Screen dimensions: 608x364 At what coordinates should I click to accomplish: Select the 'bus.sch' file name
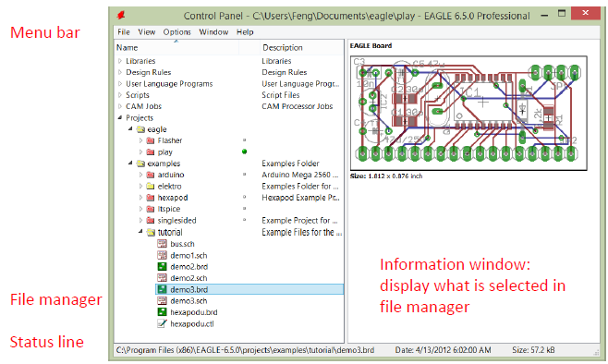tap(182, 244)
